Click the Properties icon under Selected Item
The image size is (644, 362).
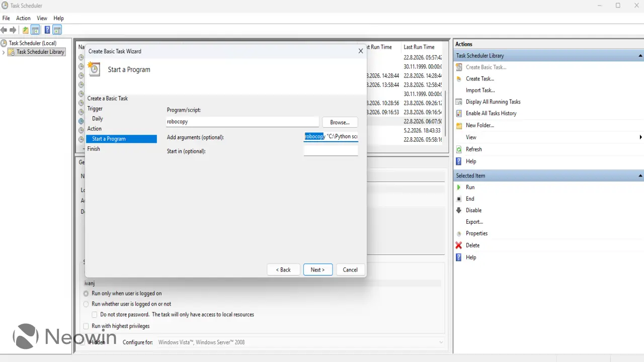tap(459, 234)
